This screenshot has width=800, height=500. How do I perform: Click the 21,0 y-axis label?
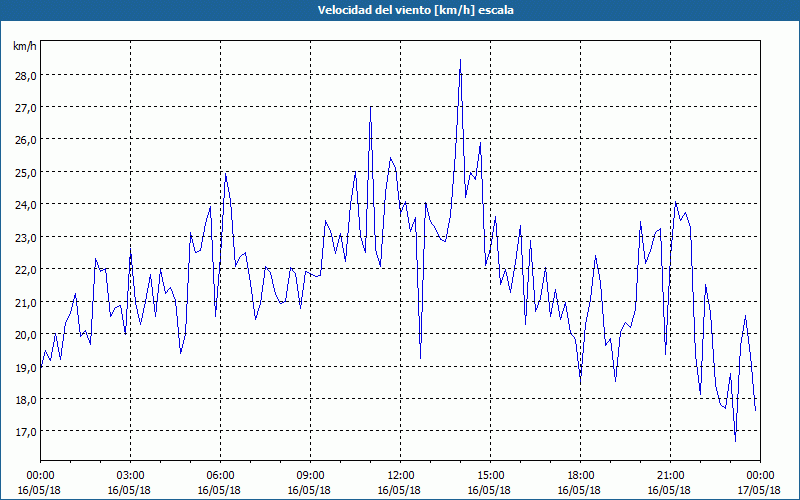26,302
